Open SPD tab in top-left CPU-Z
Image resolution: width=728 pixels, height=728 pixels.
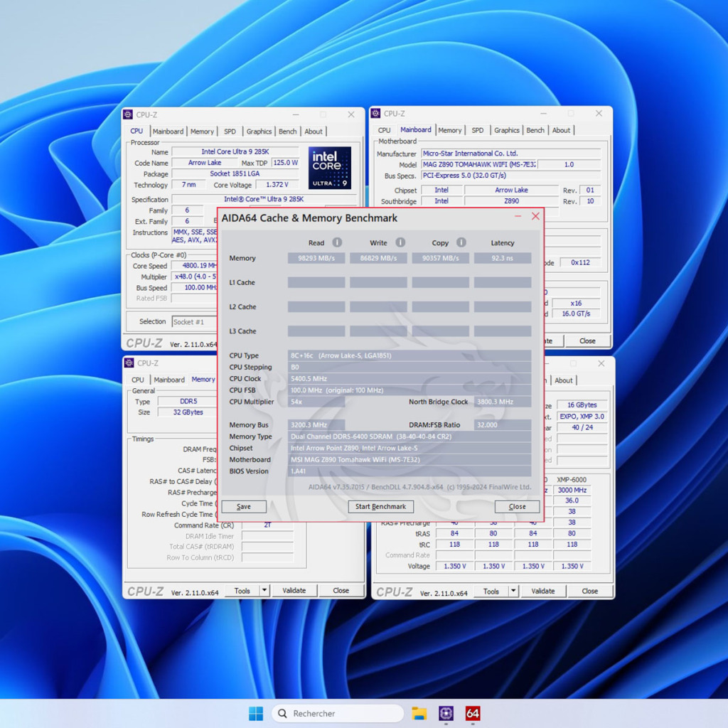pos(230,132)
